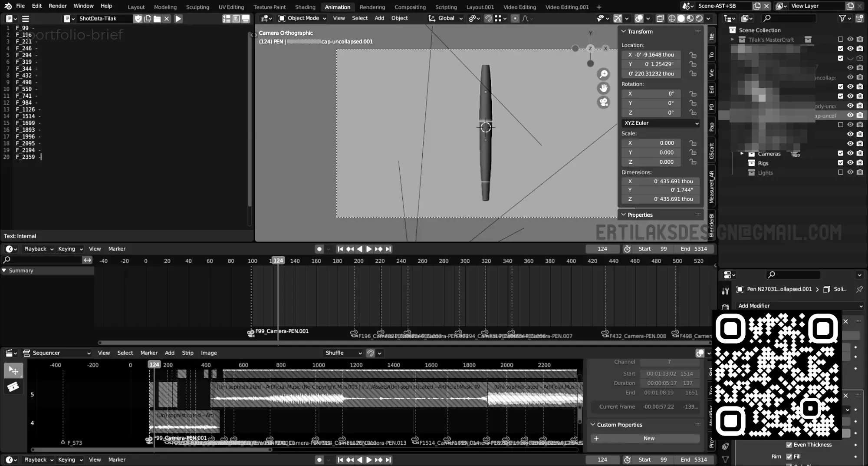Click New under Custom Properties
Image resolution: width=868 pixels, height=466 pixels.
point(648,438)
